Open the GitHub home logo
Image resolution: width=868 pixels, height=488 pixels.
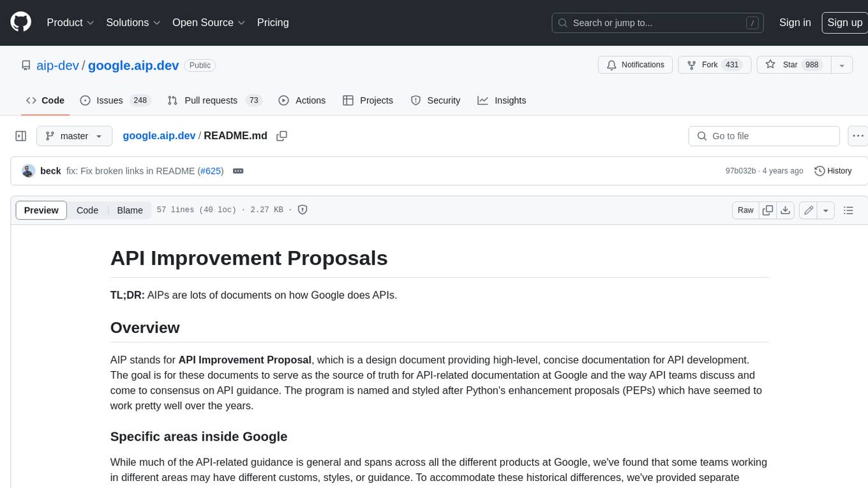click(20, 22)
